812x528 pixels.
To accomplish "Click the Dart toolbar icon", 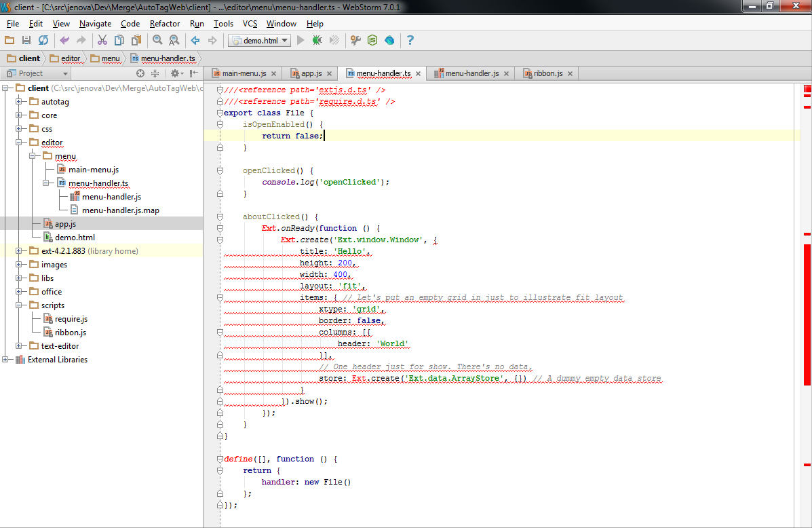I will pos(389,41).
